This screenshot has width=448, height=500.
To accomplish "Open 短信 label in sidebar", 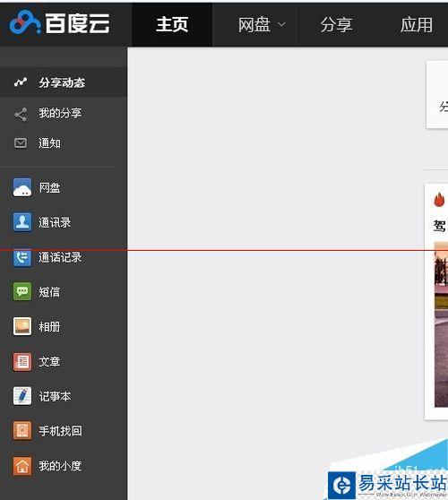I will [x=49, y=292].
